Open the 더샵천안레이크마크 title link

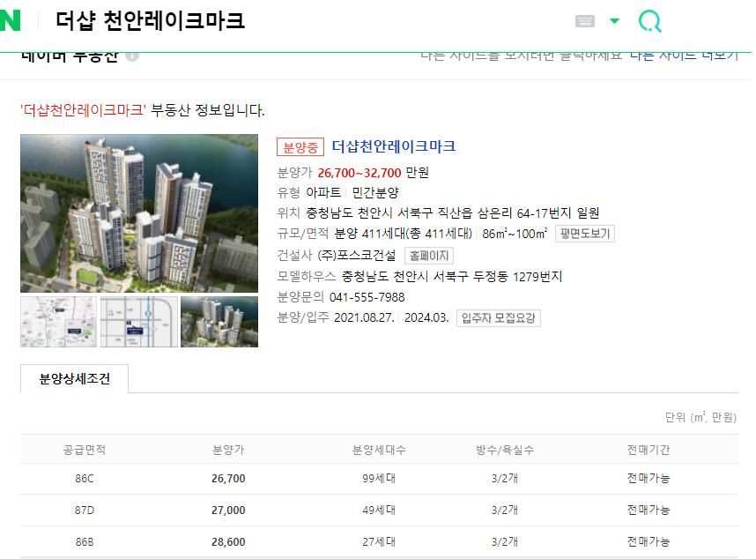point(394,146)
